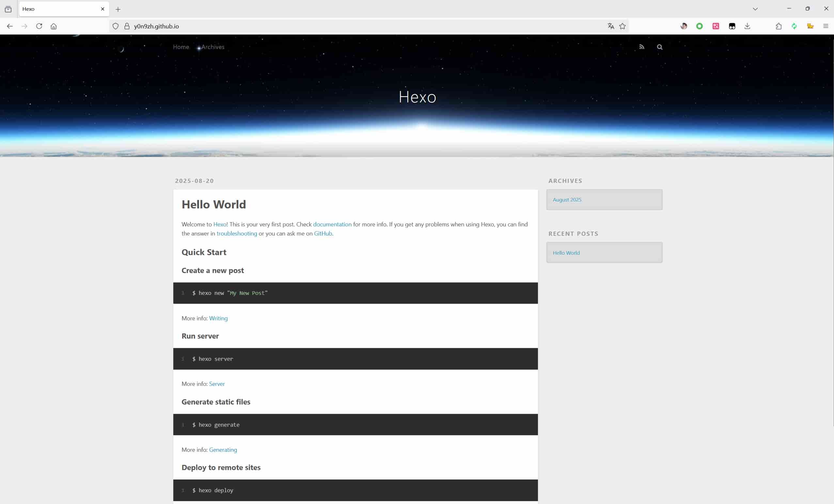Screen dimensions: 834x504
Task: Open the Hello World post title
Action: point(213,204)
